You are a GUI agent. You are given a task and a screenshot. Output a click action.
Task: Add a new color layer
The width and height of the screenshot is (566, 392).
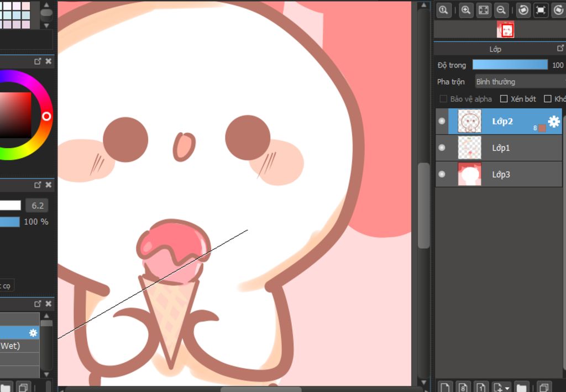[445, 387]
